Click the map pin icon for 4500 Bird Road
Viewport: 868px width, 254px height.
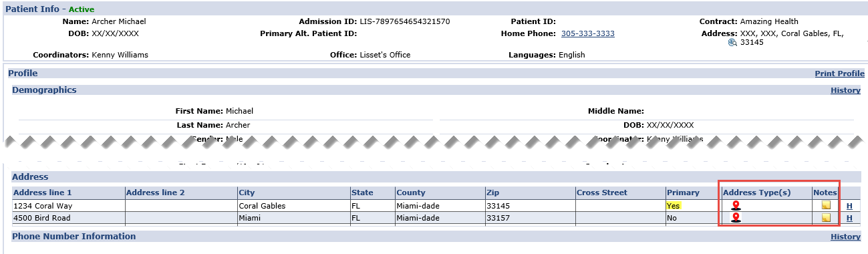tap(736, 218)
